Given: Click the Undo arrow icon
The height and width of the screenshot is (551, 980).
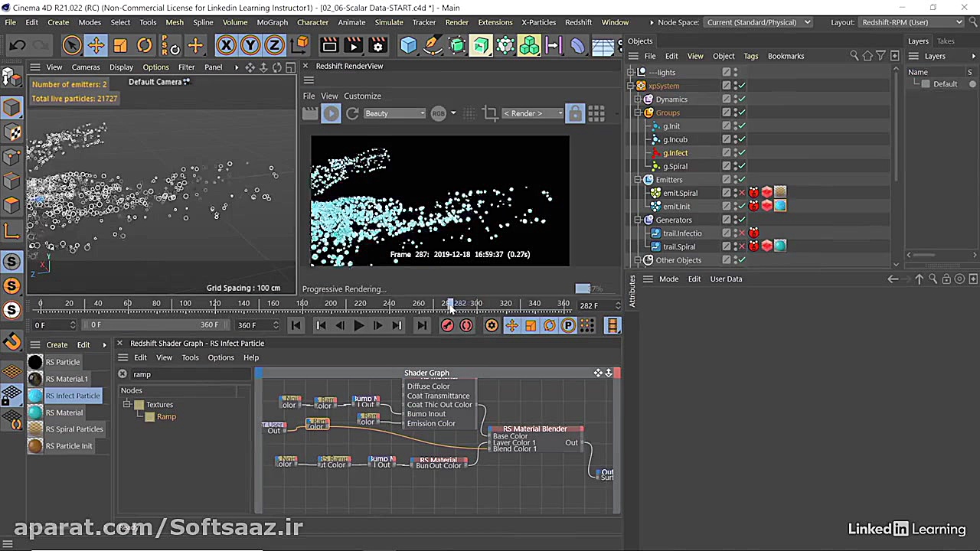Looking at the screenshot, I should [x=17, y=46].
